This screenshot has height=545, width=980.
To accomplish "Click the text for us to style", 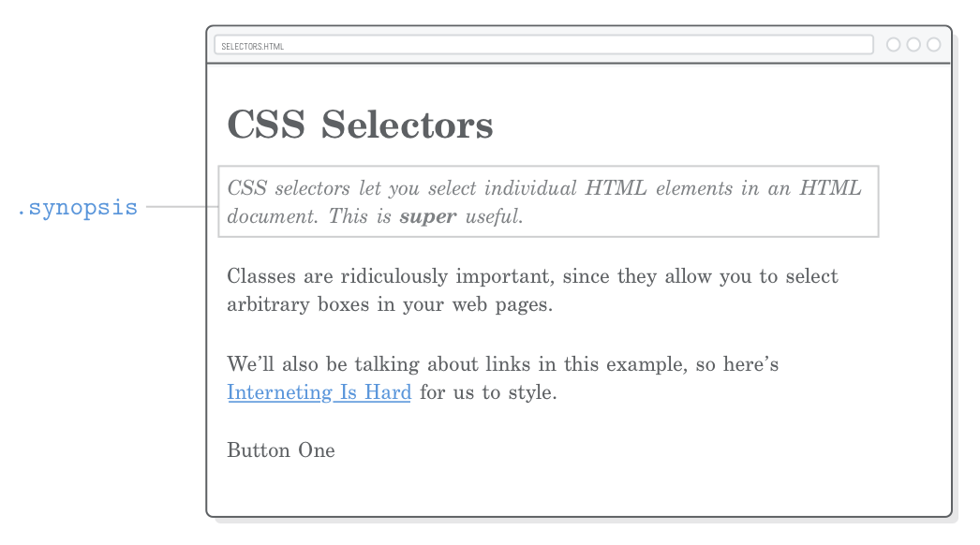I will point(487,392).
